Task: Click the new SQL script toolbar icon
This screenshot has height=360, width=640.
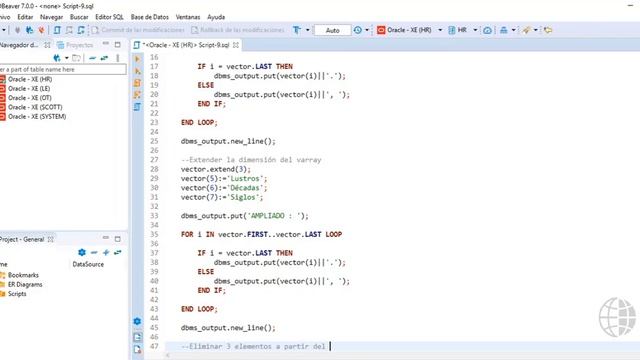Action: [81, 30]
